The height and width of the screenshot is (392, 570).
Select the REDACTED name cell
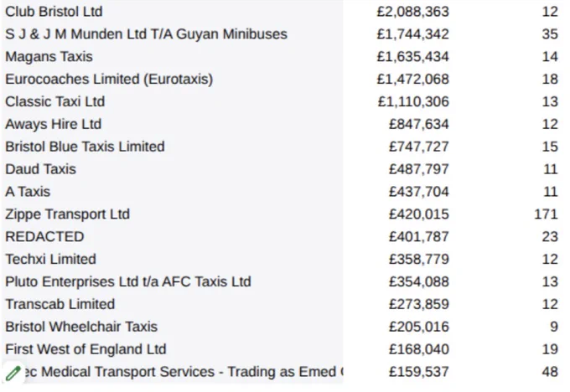(x=44, y=237)
